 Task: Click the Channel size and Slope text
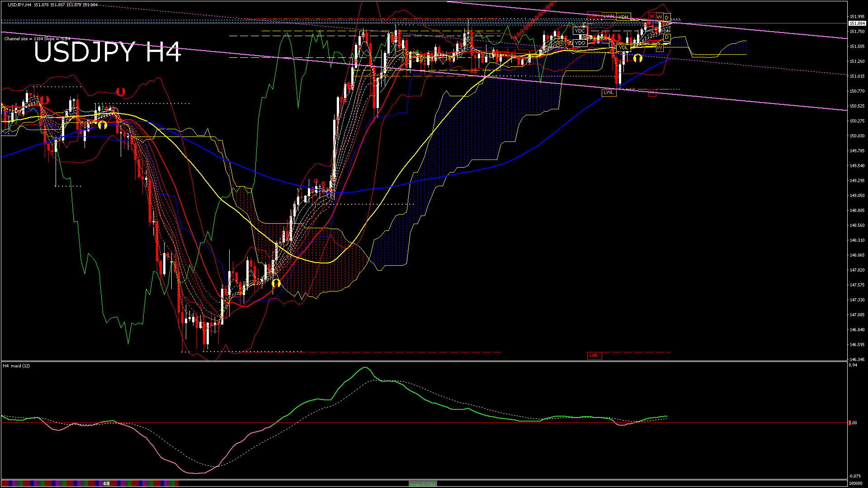point(37,38)
